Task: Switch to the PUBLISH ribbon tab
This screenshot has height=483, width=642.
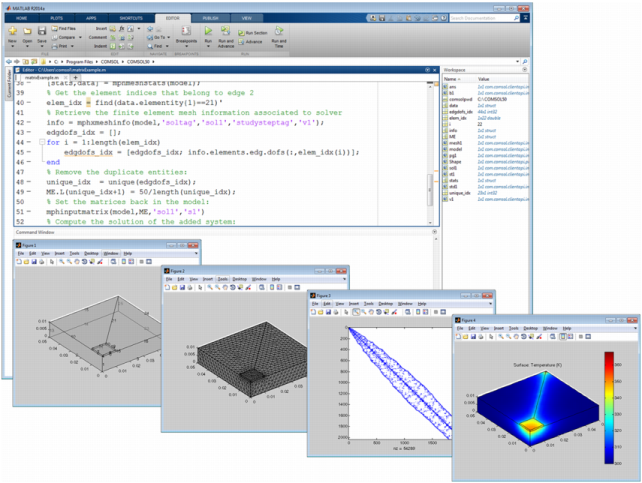Action: click(210, 18)
